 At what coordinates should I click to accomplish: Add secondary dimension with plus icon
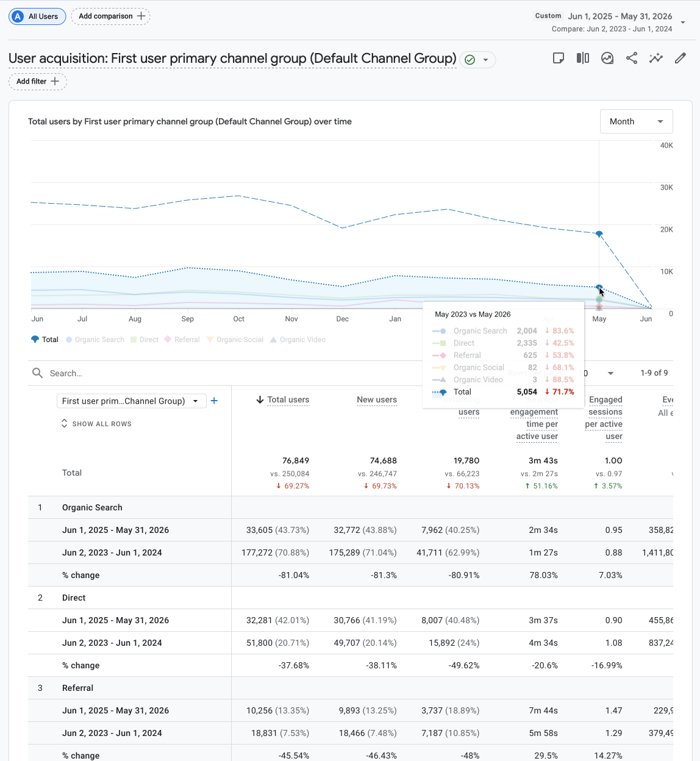coord(214,401)
